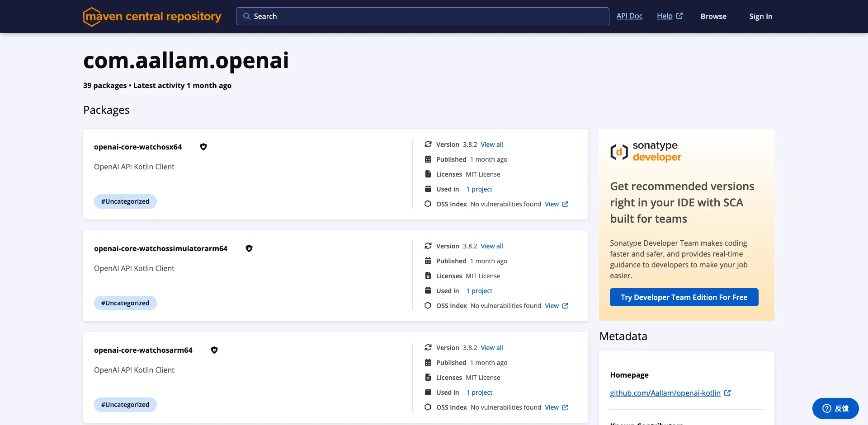The width and height of the screenshot is (868, 425).
Task: Click external link icon after View for openai-core-watchosx64
Action: (x=565, y=204)
